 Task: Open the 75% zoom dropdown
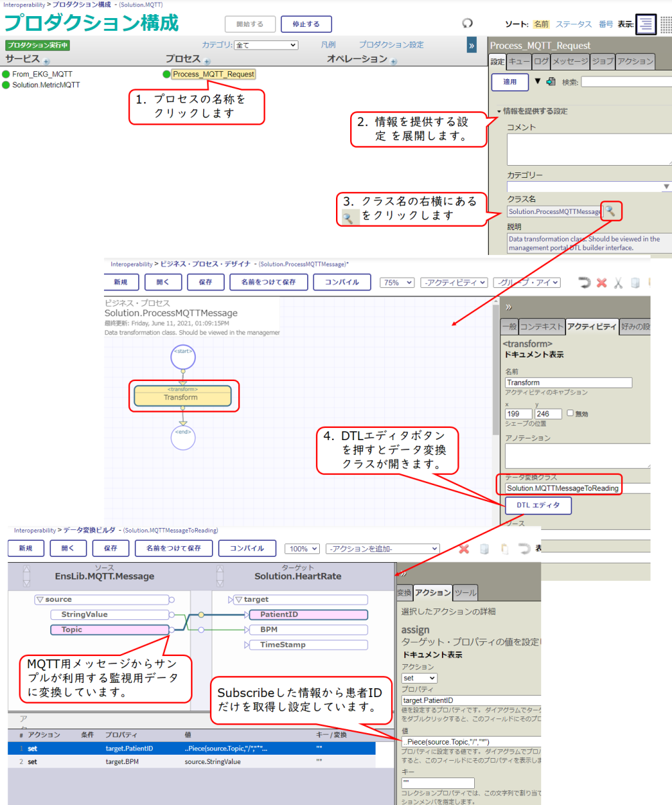point(397,282)
